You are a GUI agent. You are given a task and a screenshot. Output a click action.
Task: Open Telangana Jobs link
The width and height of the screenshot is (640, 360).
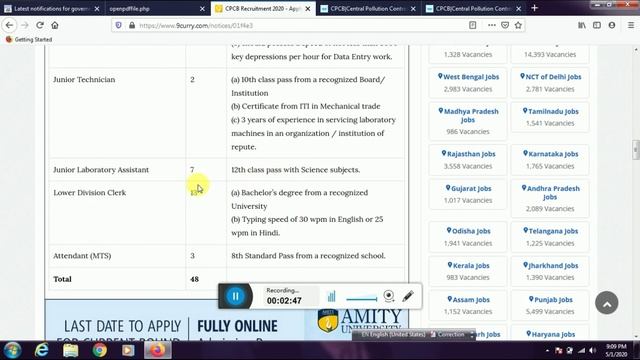pos(550,231)
